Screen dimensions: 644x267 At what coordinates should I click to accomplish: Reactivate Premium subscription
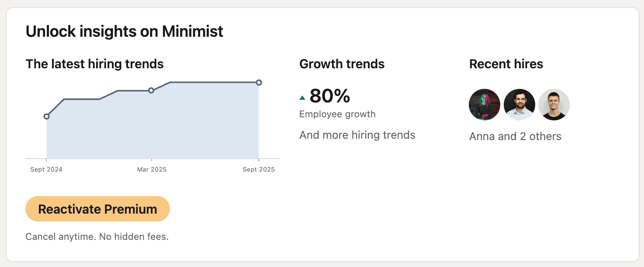click(97, 209)
